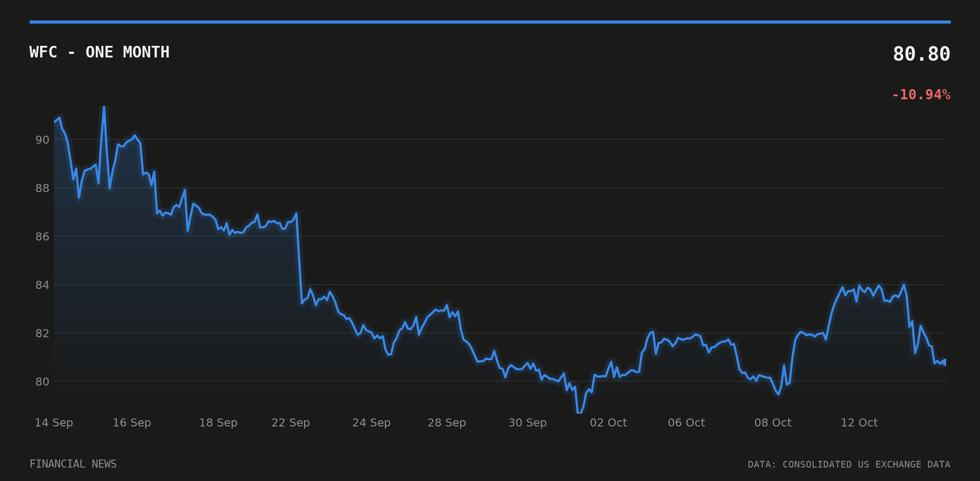Click the CONSOLIDATED US EXCHANGE DATA credit

pyautogui.click(x=866, y=465)
